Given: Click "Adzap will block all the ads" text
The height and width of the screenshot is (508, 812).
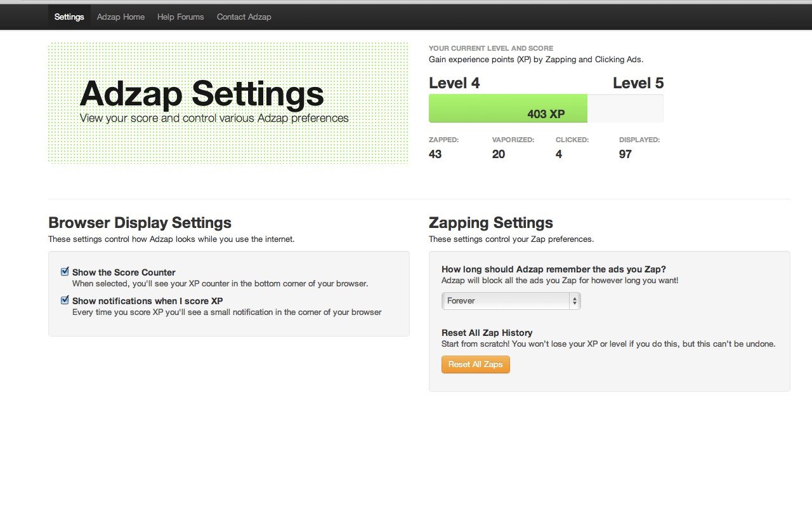Looking at the screenshot, I should [560, 280].
